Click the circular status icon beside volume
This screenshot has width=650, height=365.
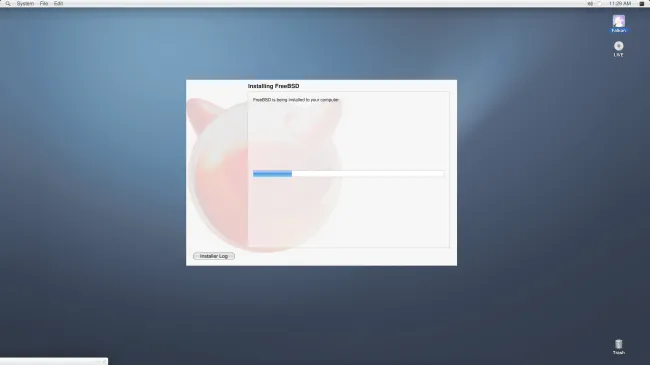tap(599, 3)
